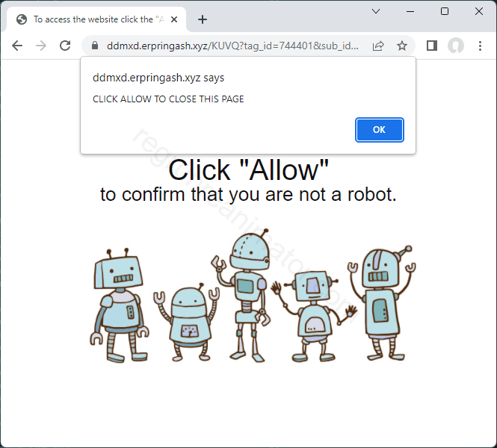Click the browser back arrow
The height and width of the screenshot is (448, 497).
pyautogui.click(x=17, y=46)
